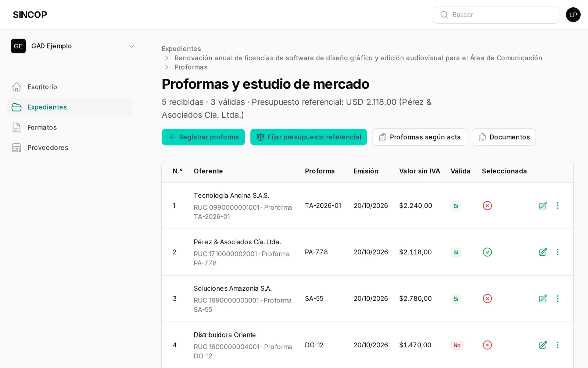The width and height of the screenshot is (588, 368).
Task: Focus the Buscar search field
Action: (x=496, y=15)
